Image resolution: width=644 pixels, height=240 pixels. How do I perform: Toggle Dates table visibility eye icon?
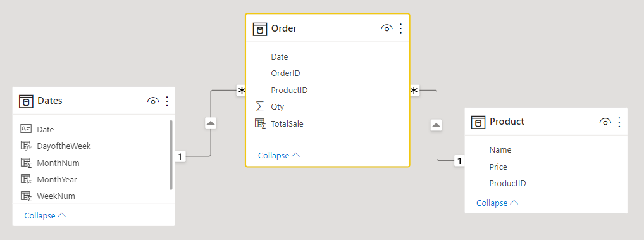(x=153, y=101)
